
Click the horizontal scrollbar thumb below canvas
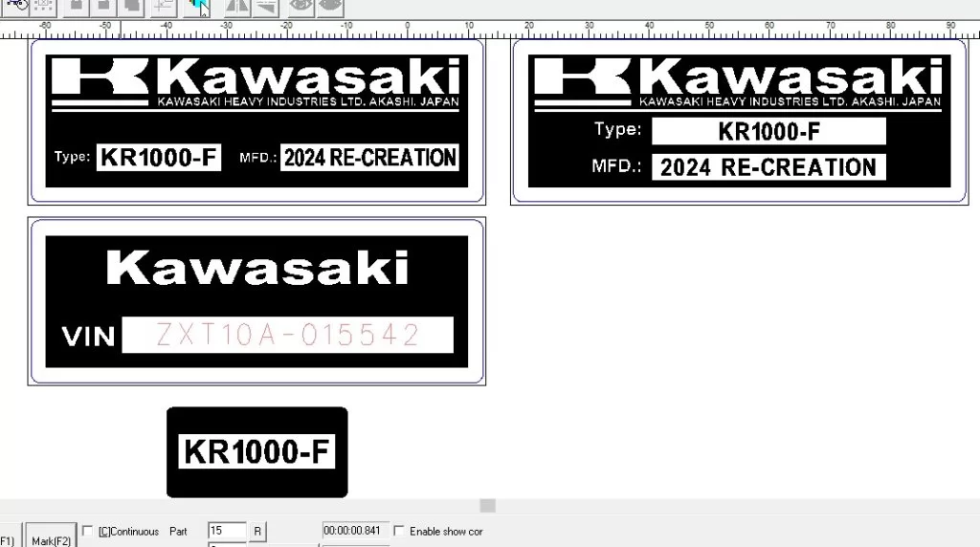click(x=487, y=505)
